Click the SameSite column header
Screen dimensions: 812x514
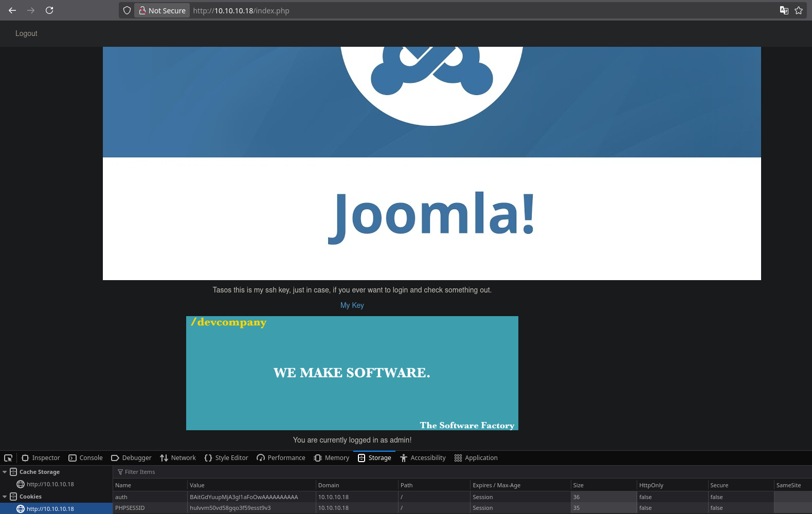pyautogui.click(x=792, y=485)
